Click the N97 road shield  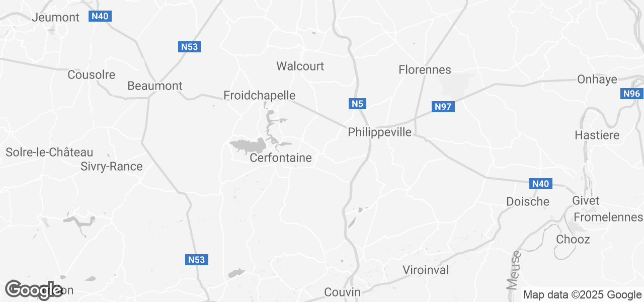pos(444,106)
